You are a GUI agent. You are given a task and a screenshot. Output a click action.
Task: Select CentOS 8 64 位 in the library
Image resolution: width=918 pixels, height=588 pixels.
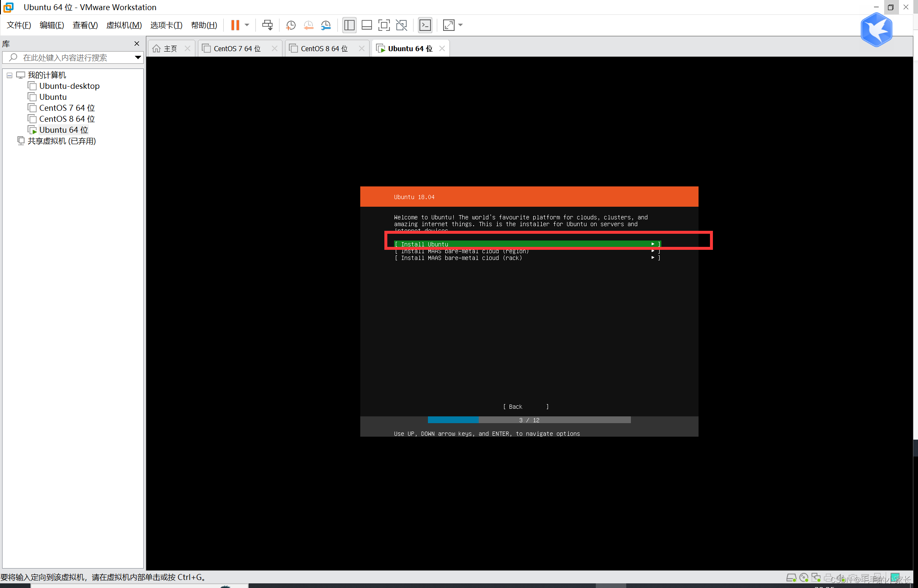[67, 119]
